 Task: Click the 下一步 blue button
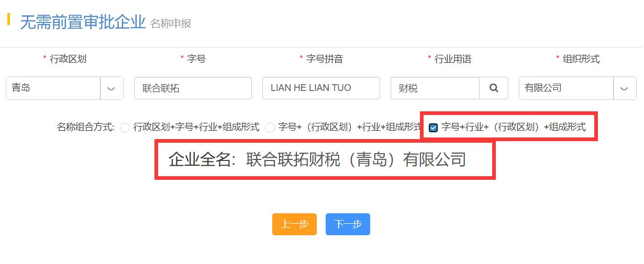pyautogui.click(x=348, y=224)
